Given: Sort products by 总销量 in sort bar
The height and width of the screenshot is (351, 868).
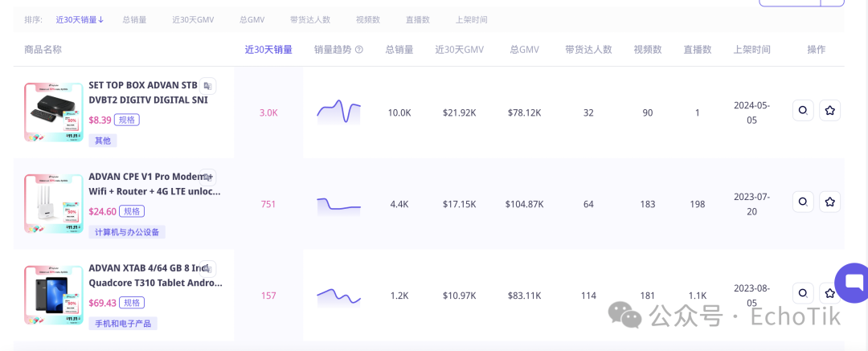Looking at the screenshot, I should coord(134,19).
